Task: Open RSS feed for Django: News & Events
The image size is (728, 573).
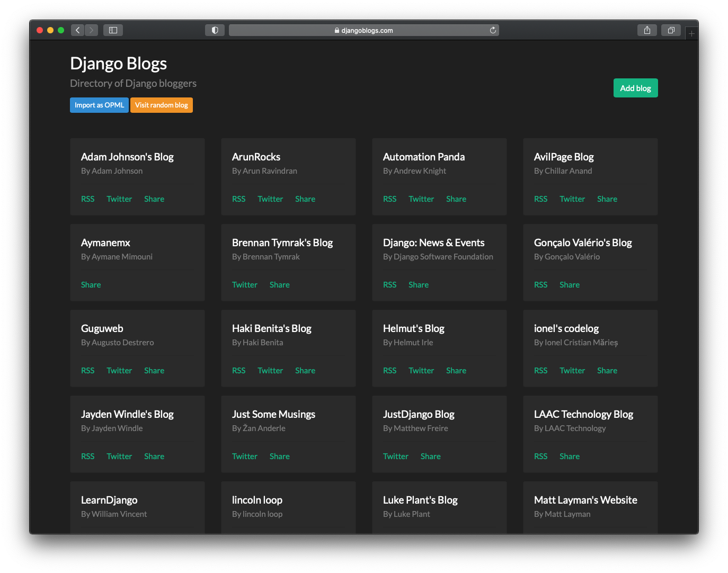Action: (390, 285)
